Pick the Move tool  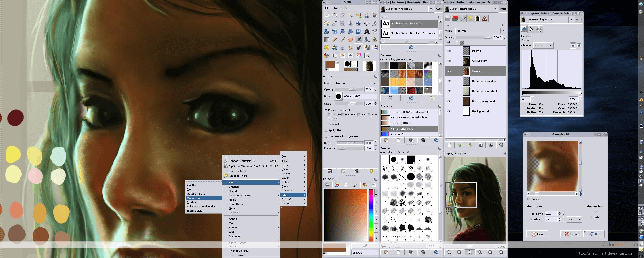359,23
